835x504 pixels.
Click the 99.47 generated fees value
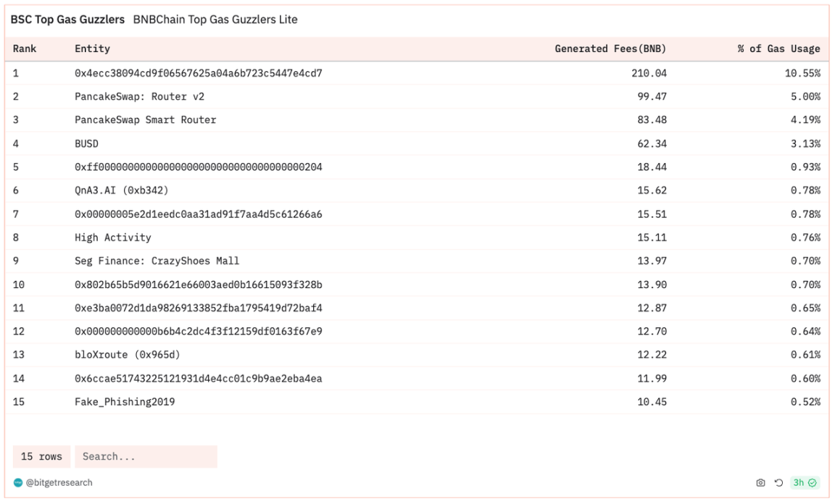pos(652,96)
